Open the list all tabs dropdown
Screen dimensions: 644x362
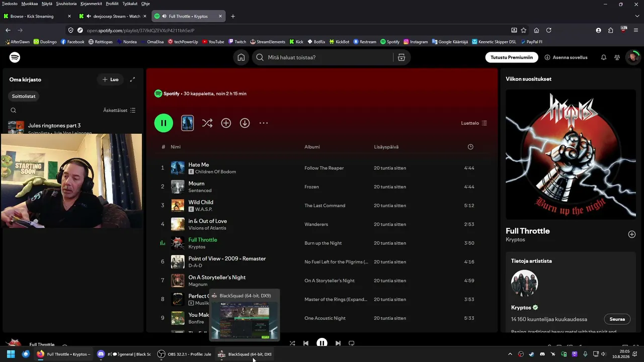point(636,16)
